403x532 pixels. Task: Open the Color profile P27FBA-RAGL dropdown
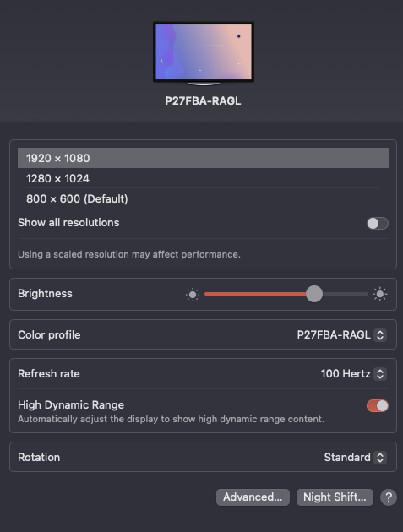coord(341,335)
